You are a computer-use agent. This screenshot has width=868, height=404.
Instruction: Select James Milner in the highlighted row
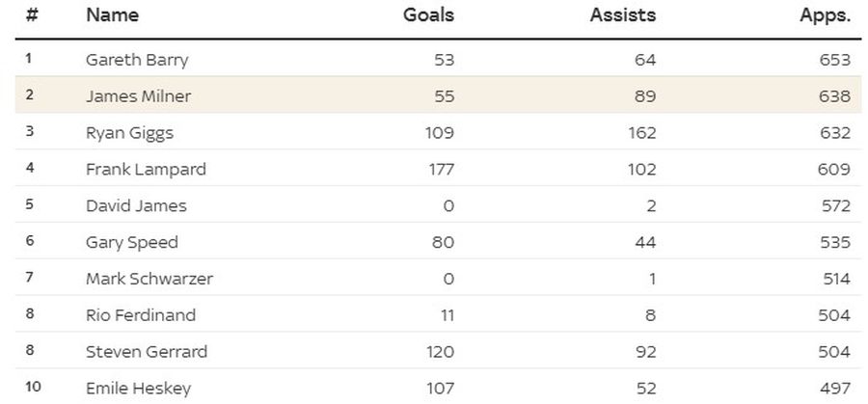138,96
